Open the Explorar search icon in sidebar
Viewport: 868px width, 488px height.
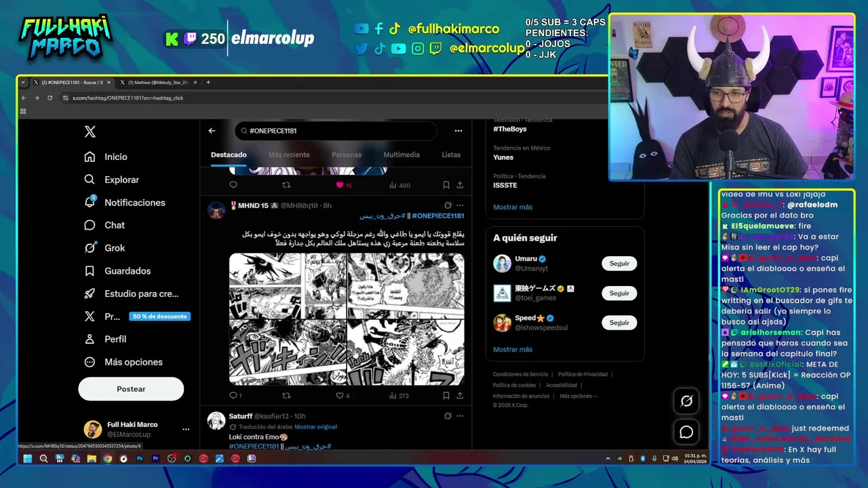click(x=90, y=180)
